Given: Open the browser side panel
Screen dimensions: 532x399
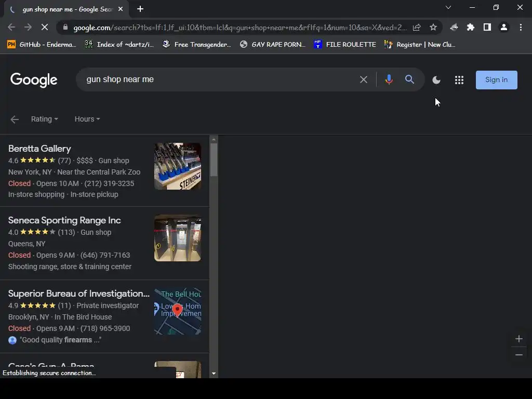Looking at the screenshot, I should tap(487, 28).
